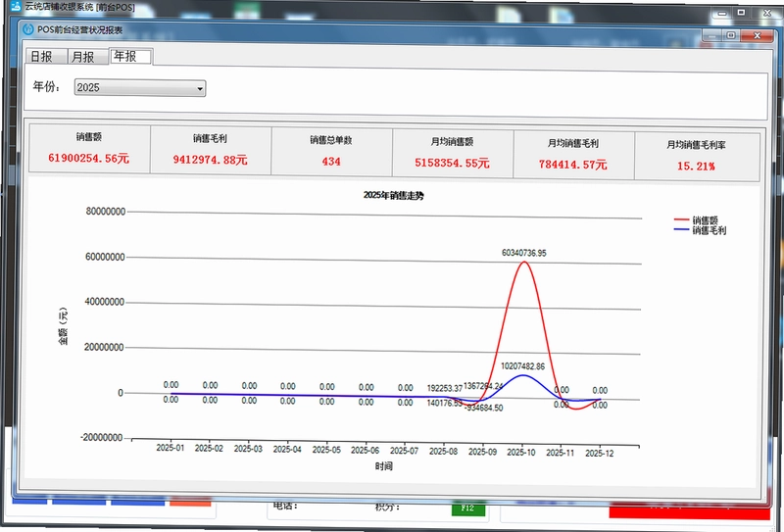Maximize the report dialog window
This screenshot has height=532, width=784.
click(x=730, y=35)
